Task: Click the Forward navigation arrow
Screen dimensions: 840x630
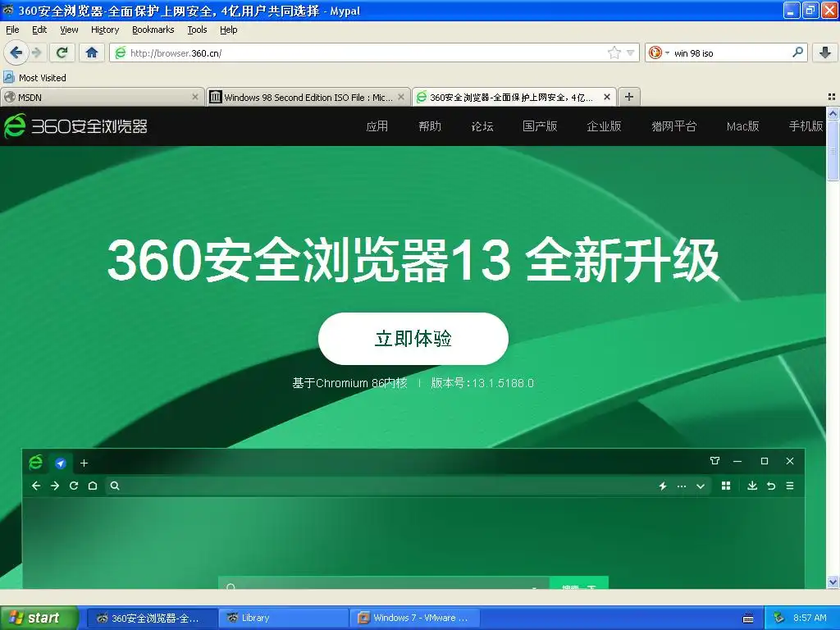Action: (36, 52)
